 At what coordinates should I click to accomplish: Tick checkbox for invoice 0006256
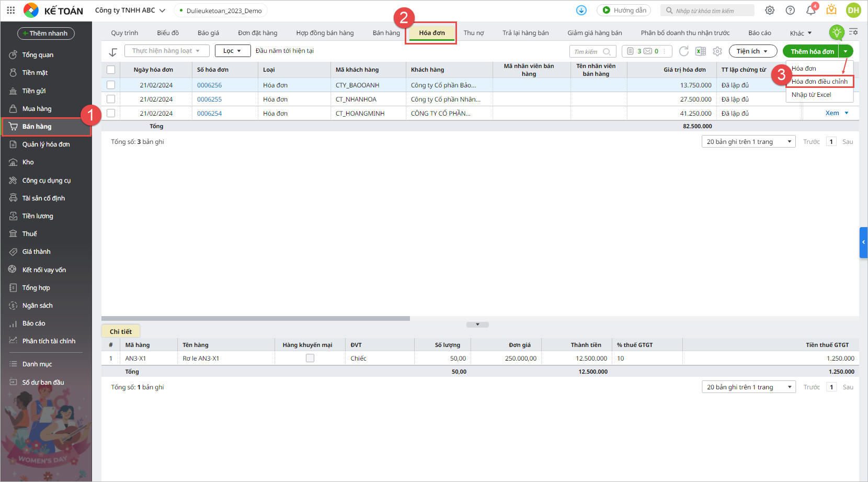point(111,85)
